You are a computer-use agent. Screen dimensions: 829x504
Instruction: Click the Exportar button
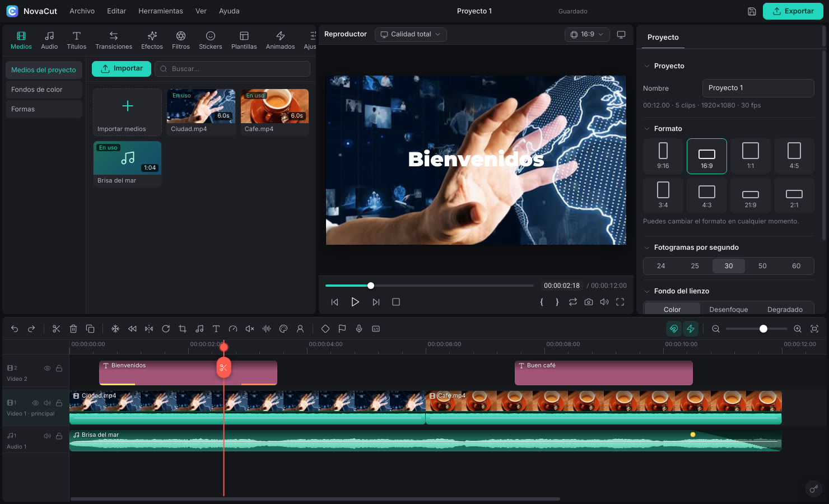click(793, 11)
